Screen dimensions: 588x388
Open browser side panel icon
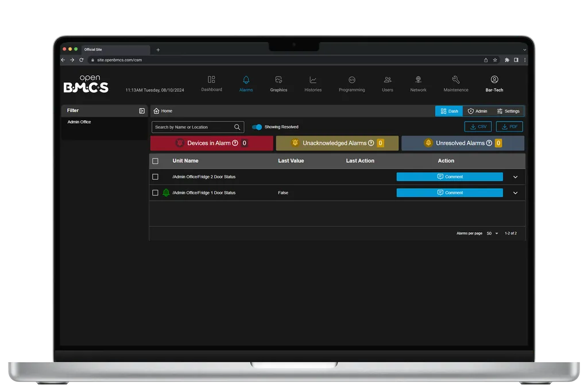[516, 60]
